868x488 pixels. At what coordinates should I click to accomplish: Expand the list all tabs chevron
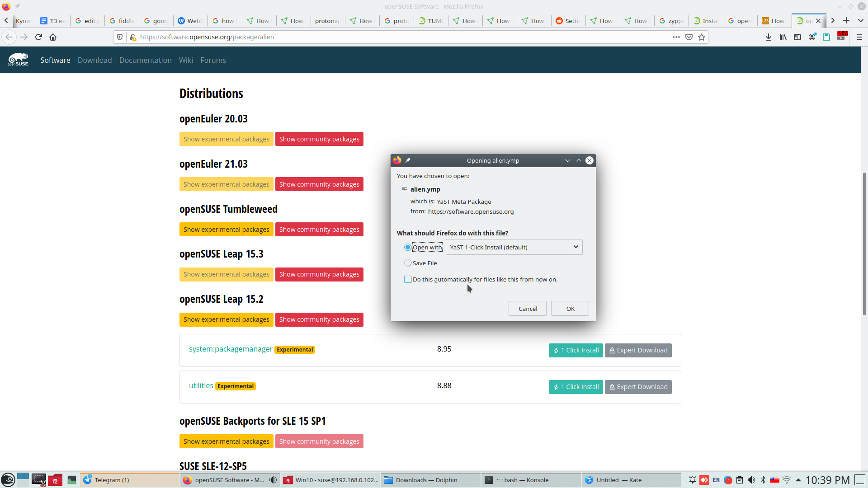pyautogui.click(x=861, y=21)
